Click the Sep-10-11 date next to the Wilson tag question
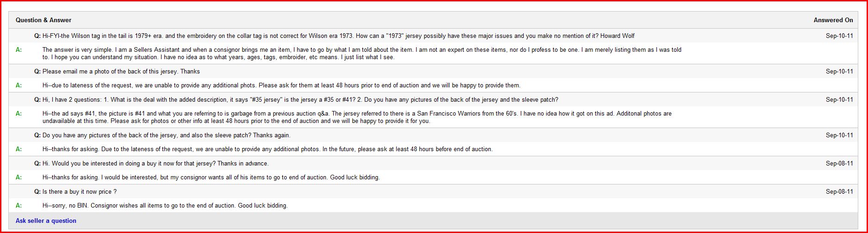This screenshot has height=233, width=868. [839, 36]
